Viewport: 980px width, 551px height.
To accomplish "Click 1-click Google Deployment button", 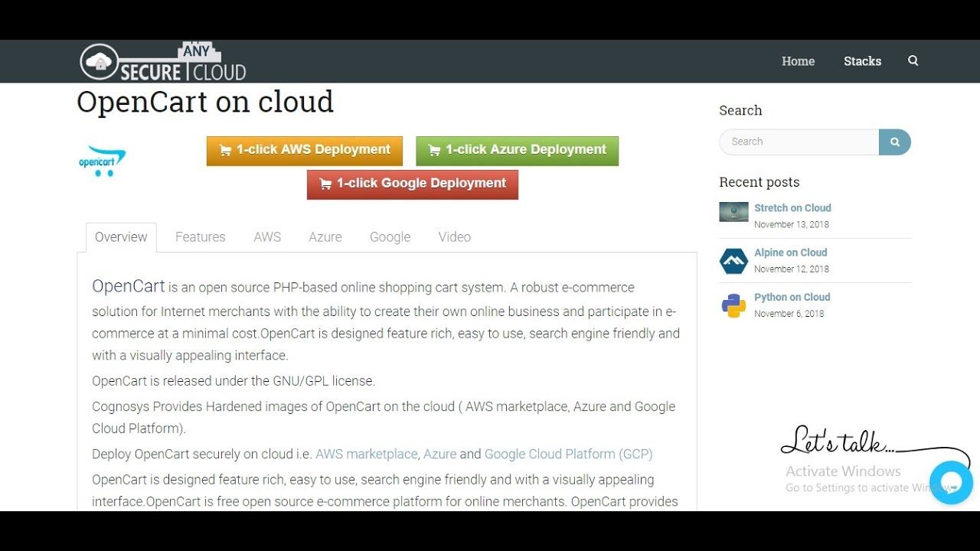I will 413,184.
